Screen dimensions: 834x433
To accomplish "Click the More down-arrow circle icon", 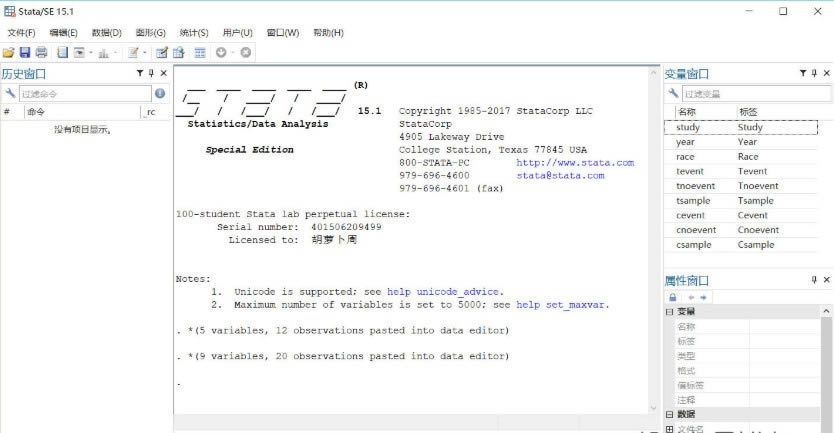I will click(x=221, y=52).
